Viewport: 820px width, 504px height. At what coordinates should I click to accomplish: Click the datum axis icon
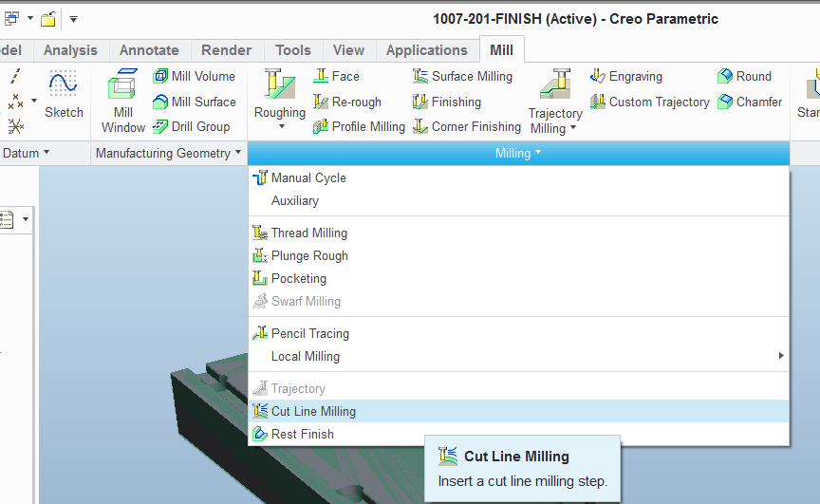click(x=16, y=76)
